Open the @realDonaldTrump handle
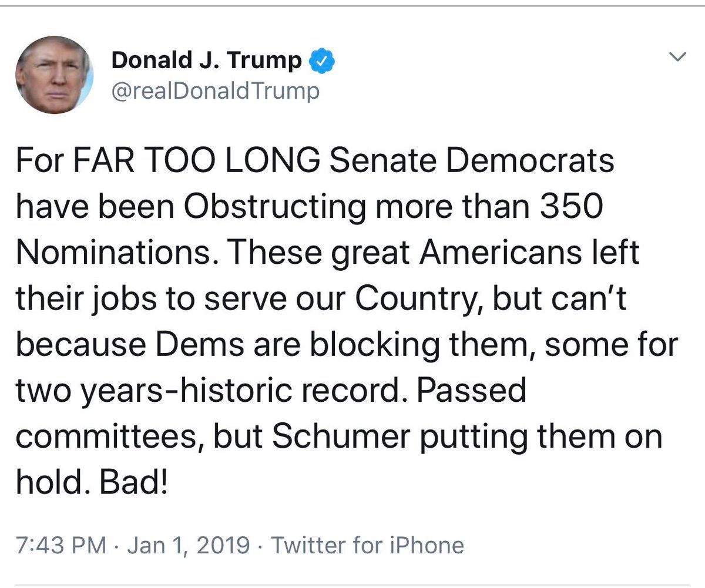705x588 pixels. 216,91
